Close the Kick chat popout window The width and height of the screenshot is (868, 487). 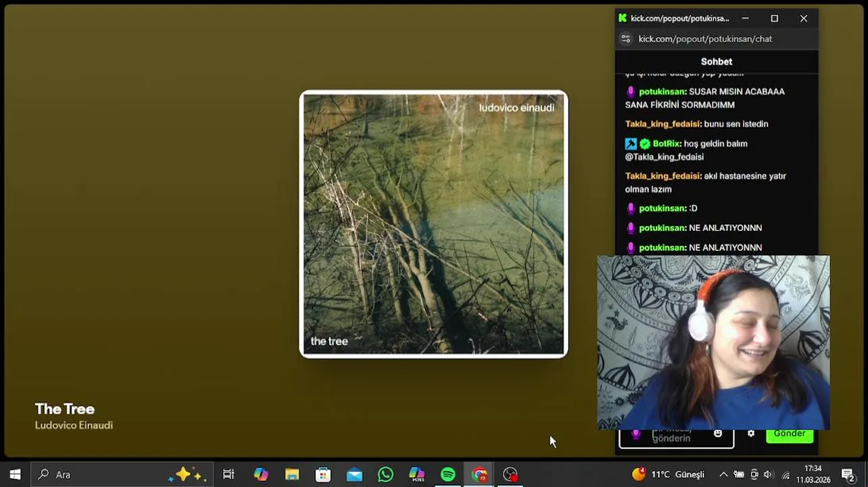[x=804, y=18]
